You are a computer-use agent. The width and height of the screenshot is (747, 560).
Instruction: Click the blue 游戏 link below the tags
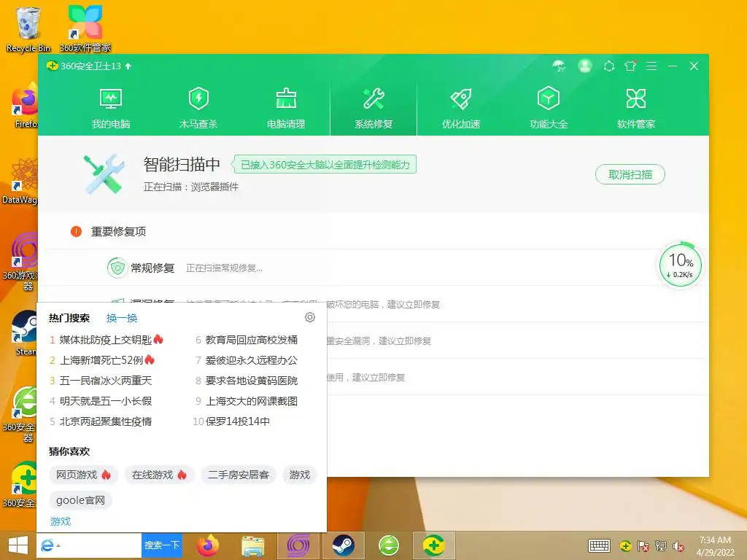(x=61, y=521)
